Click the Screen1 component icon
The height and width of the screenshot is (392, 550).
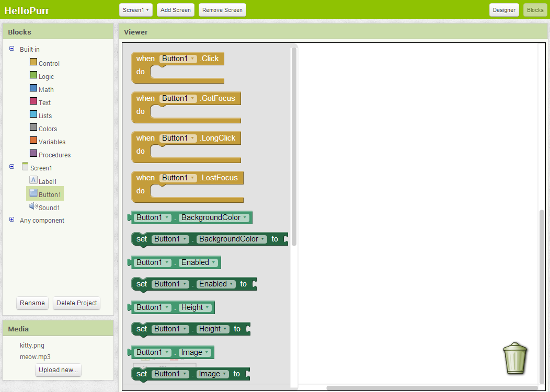pos(25,166)
